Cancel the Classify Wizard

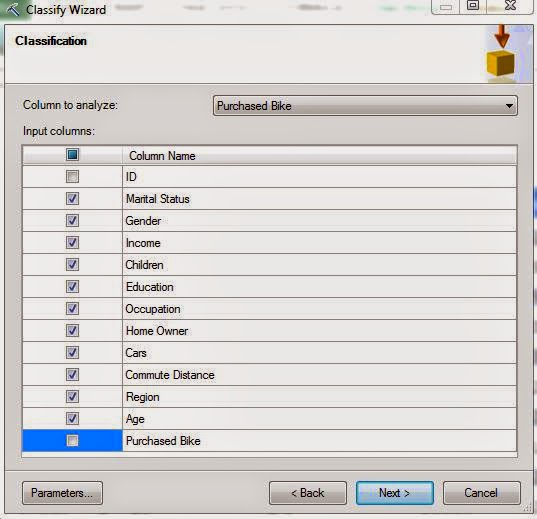click(482, 493)
